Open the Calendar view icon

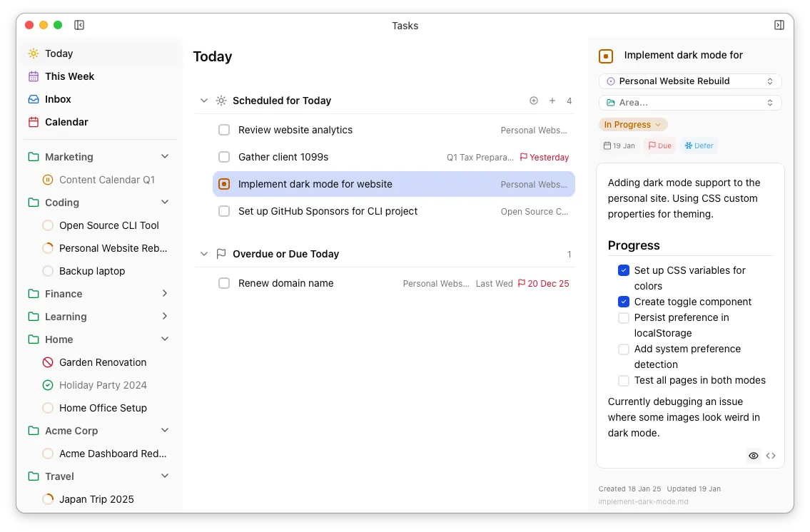point(33,122)
